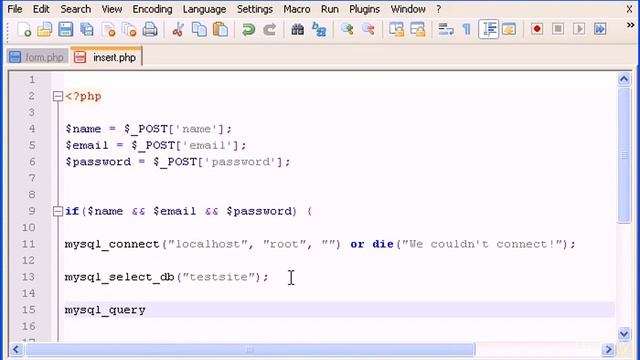Create a new file with New icon

coord(24,29)
